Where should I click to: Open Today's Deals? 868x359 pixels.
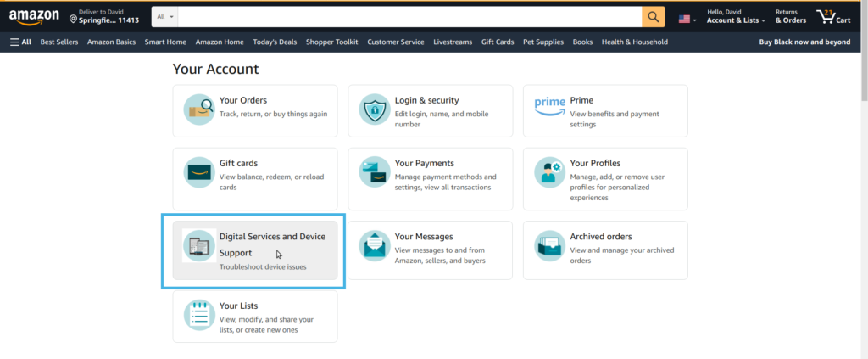(x=275, y=42)
